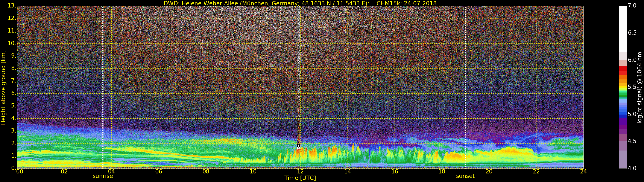Click the height tick label '9.'
Viewport: 644px width, 182px height.
(14, 56)
